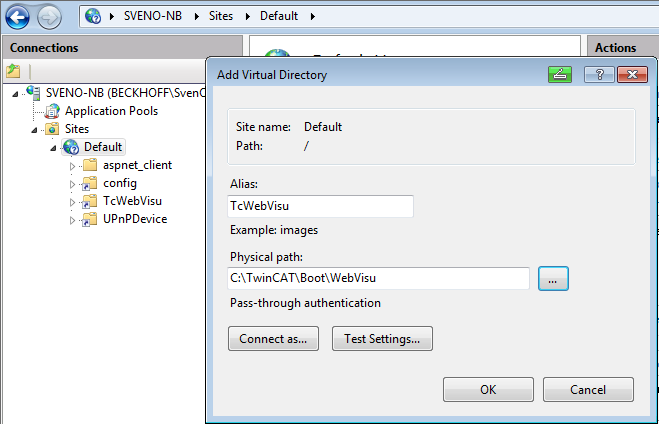Image resolution: width=659 pixels, height=424 pixels.
Task: Click the aspnet_client folder icon
Action: (x=90, y=165)
